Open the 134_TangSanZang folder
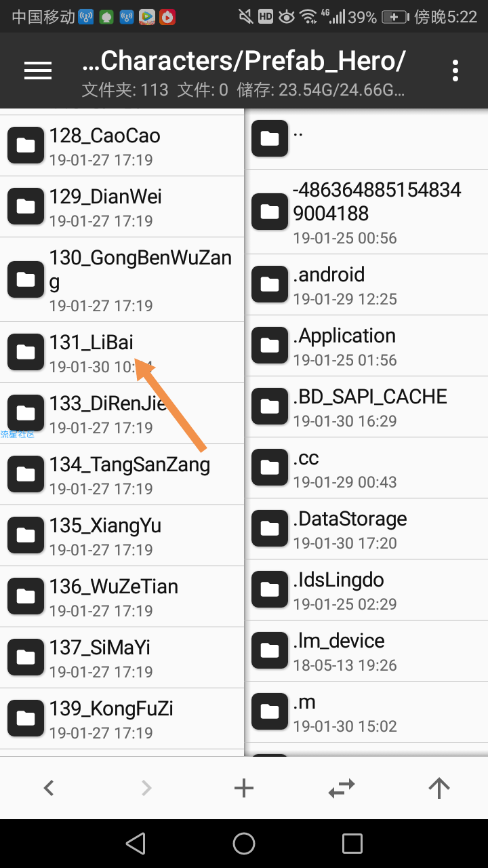The height and width of the screenshot is (868, 488). [x=122, y=475]
